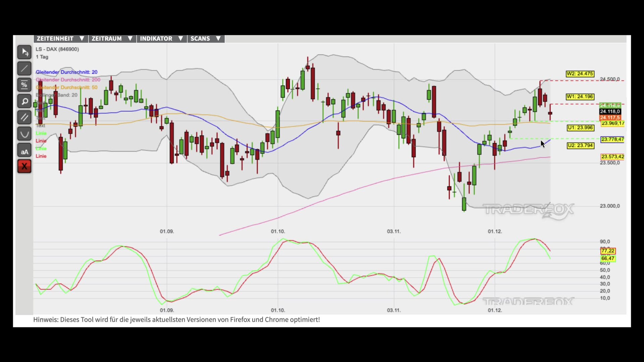Viewport: 644px width, 362px height.
Task: Click the W2: 24.475 resistance label
Action: tap(580, 74)
